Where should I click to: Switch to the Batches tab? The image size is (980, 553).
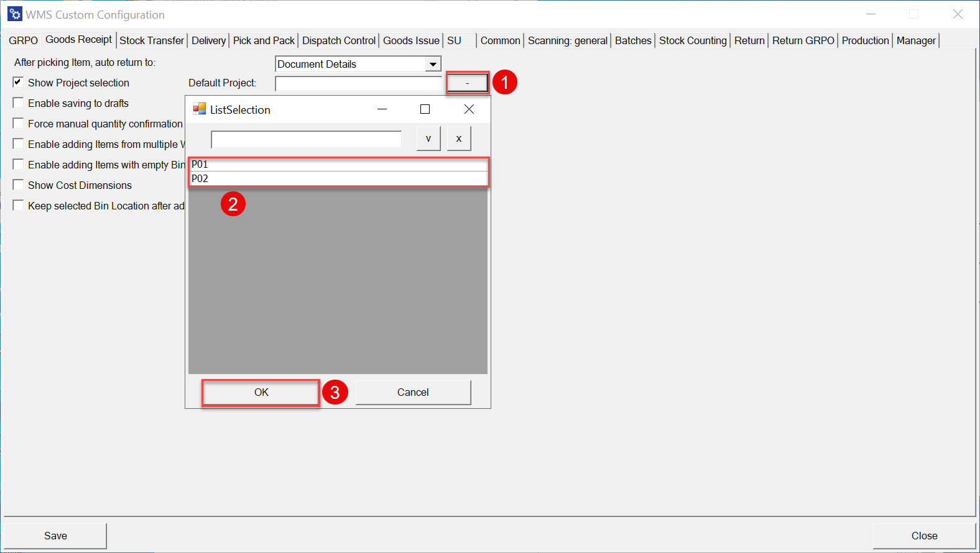click(633, 40)
